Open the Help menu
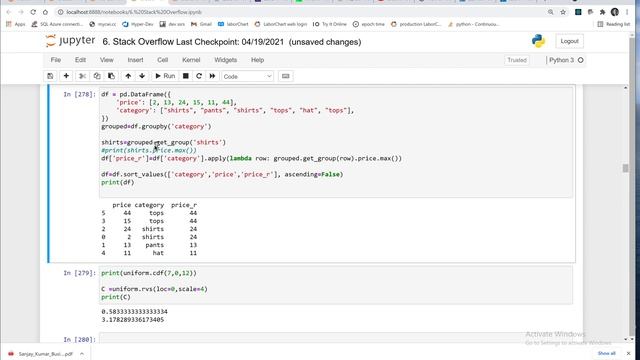Screen dimensions: 640x360 pyautogui.click(x=257, y=60)
